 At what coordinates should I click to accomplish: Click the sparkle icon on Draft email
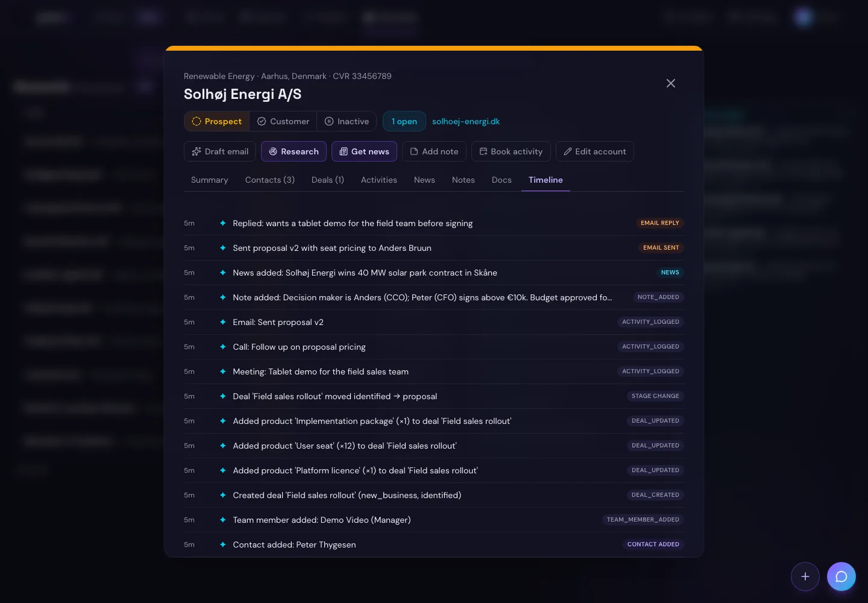click(197, 151)
